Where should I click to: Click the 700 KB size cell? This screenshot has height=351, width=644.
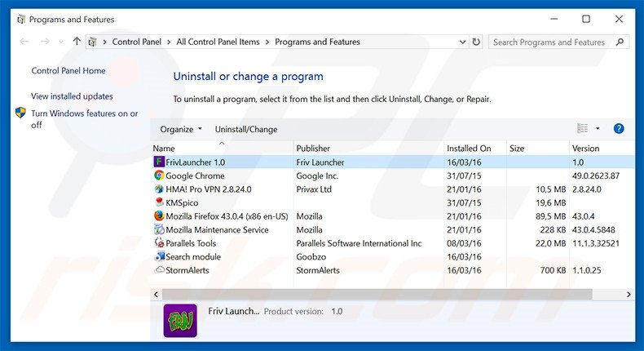(x=553, y=270)
